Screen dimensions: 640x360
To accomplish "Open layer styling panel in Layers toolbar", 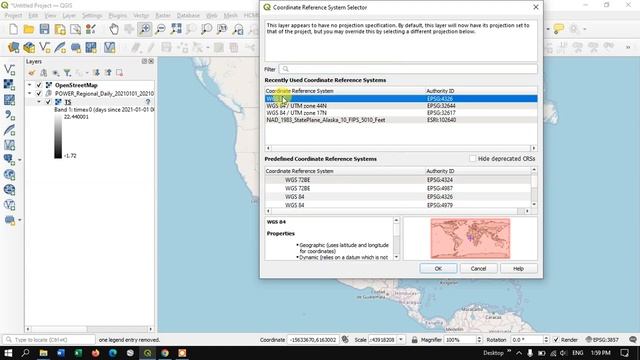I will click(31, 73).
